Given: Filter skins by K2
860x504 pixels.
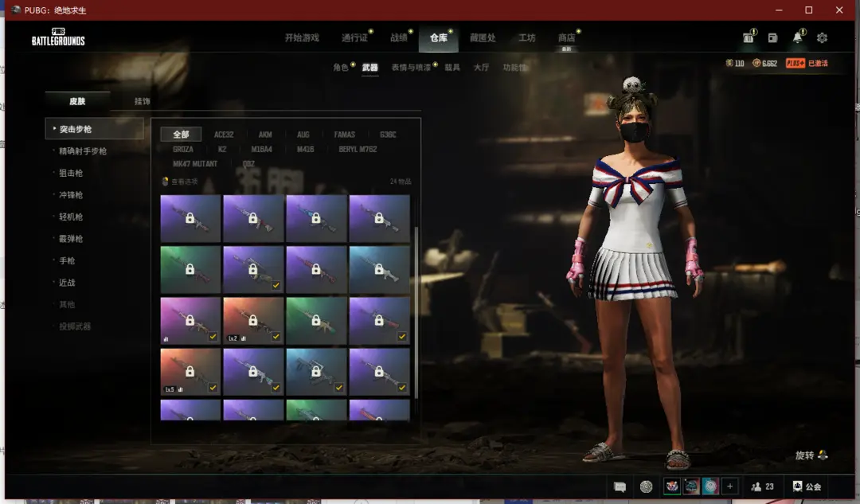Looking at the screenshot, I should [x=222, y=149].
